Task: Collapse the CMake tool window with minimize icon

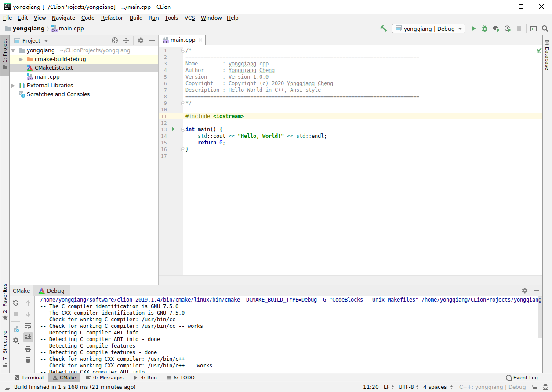Action: point(536,291)
